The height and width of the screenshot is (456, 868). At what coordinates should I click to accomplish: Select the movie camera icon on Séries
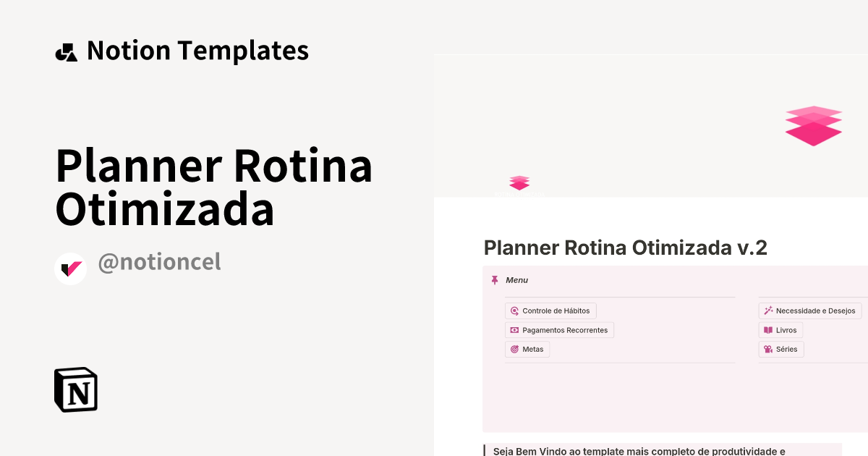point(767,349)
